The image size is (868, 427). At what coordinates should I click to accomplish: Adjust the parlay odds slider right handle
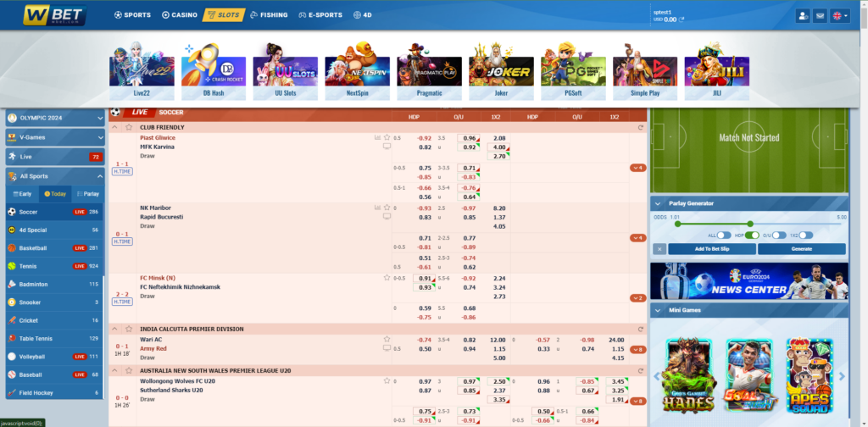pos(750,224)
